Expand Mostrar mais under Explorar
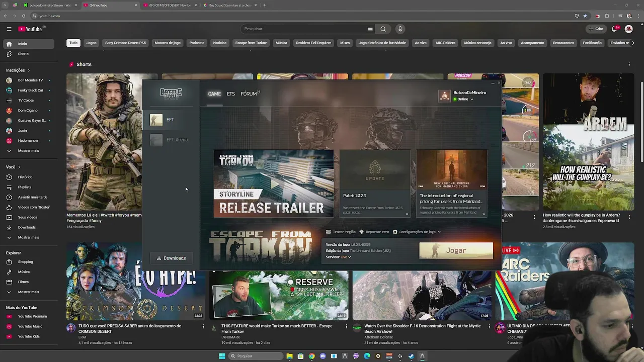Image resolution: width=644 pixels, height=362 pixels. click(28, 292)
